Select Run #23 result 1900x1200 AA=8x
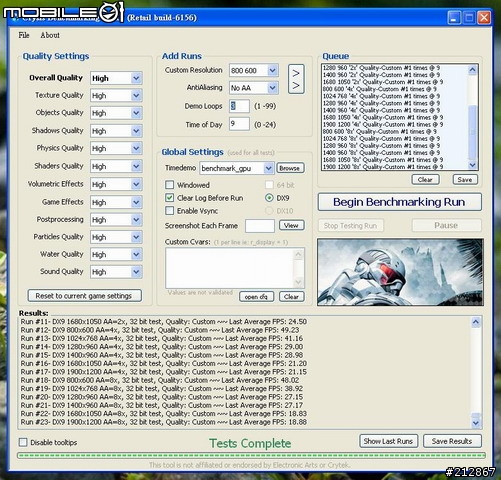Image resolution: width=501 pixels, height=480 pixels. click(x=163, y=422)
